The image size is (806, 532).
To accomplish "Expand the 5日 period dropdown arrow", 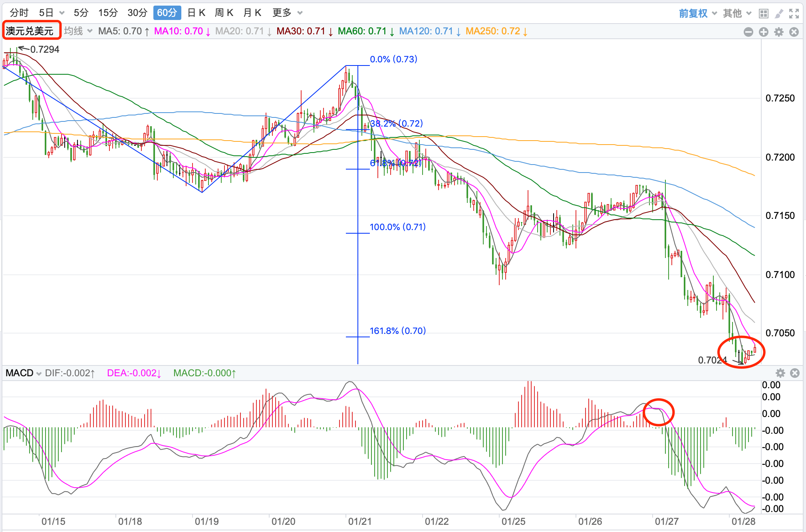I will [62, 13].
